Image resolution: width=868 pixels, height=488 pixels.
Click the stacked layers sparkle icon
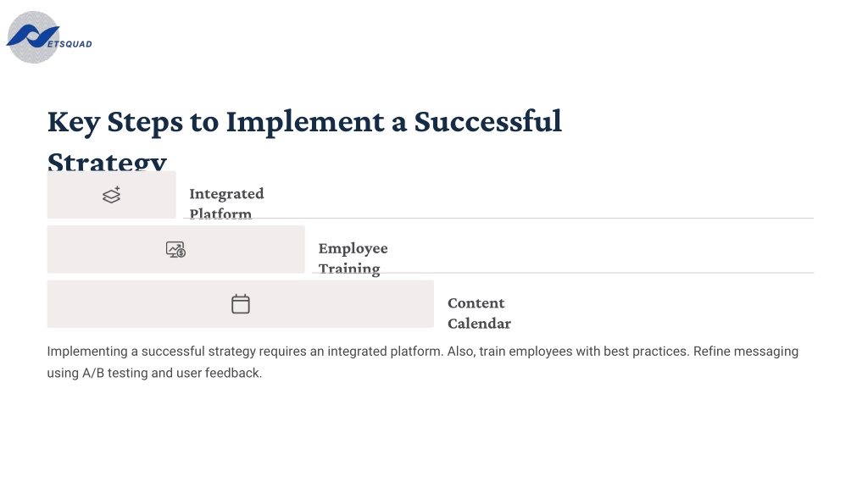[111, 195]
